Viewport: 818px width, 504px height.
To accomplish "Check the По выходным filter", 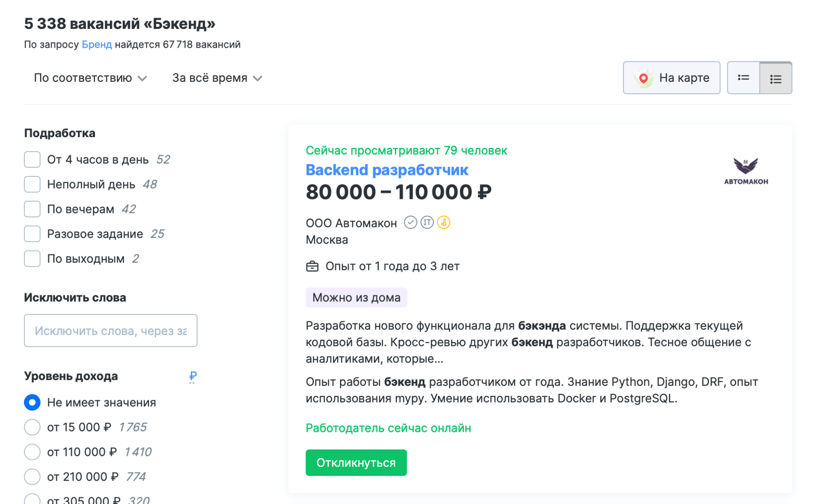I will pyautogui.click(x=32, y=258).
